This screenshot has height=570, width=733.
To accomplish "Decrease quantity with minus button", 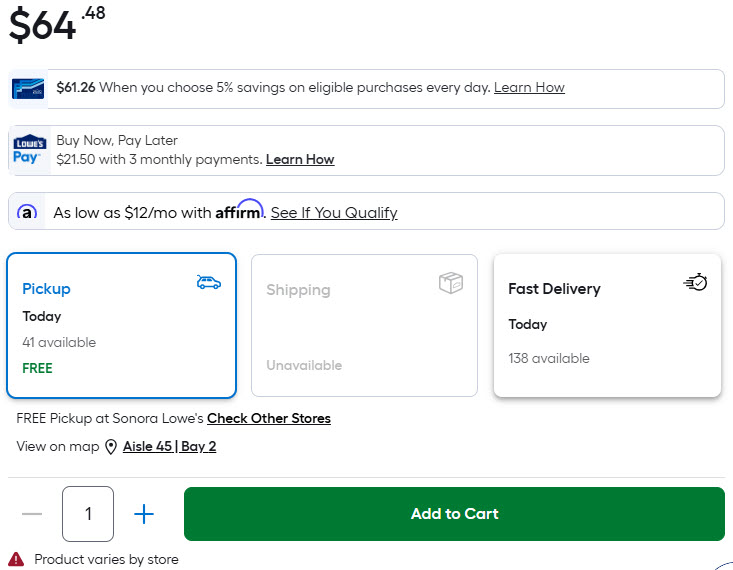I will click(32, 514).
